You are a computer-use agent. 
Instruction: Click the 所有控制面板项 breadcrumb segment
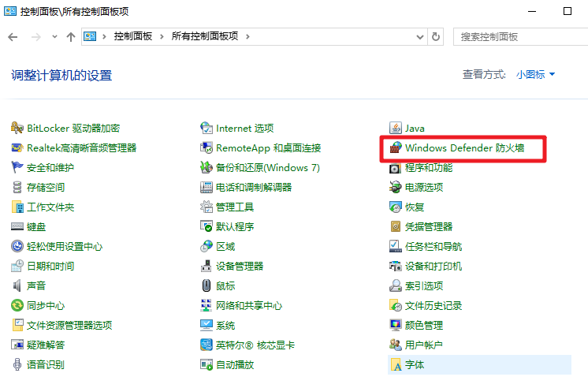coord(205,36)
